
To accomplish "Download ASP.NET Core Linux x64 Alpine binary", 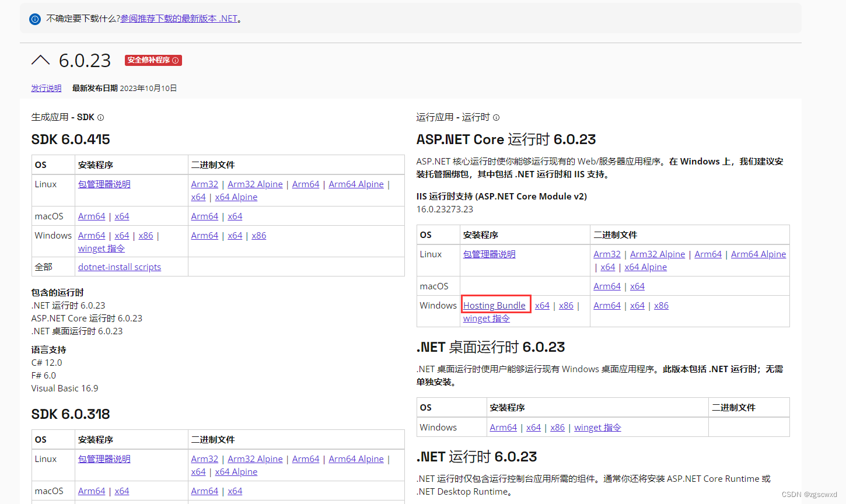I will [646, 267].
